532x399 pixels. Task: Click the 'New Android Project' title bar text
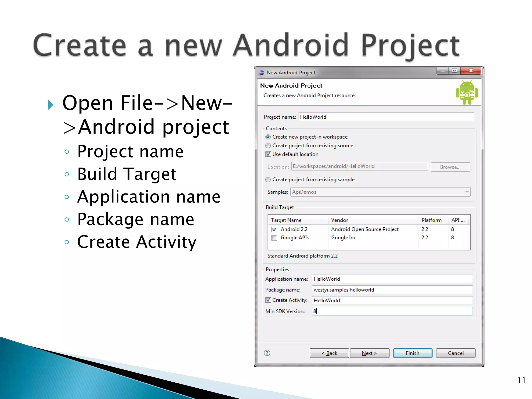(291, 72)
